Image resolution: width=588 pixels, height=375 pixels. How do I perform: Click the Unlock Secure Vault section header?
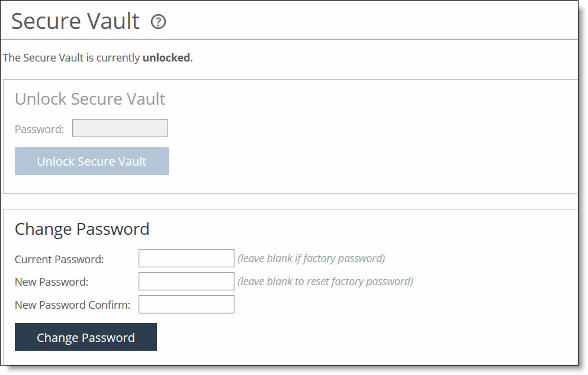coord(89,99)
